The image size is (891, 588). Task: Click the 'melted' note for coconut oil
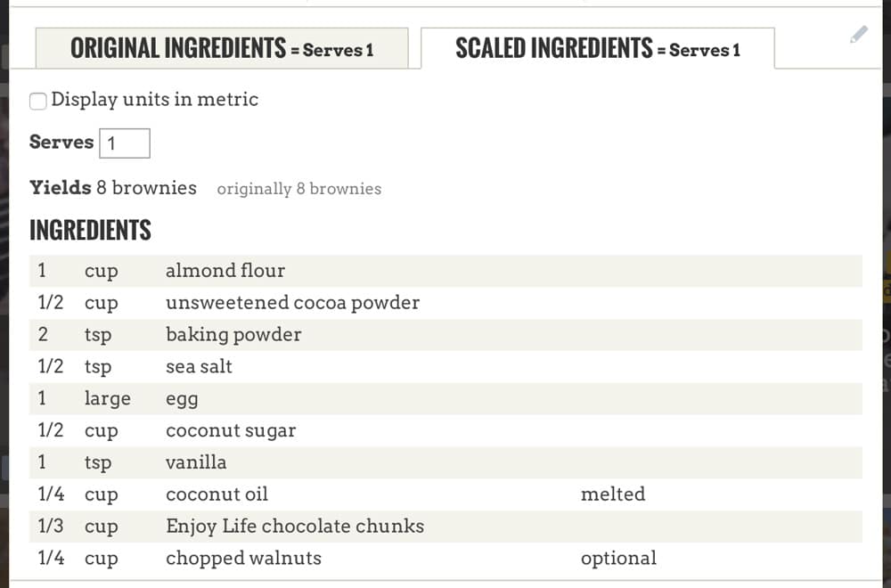tap(613, 494)
